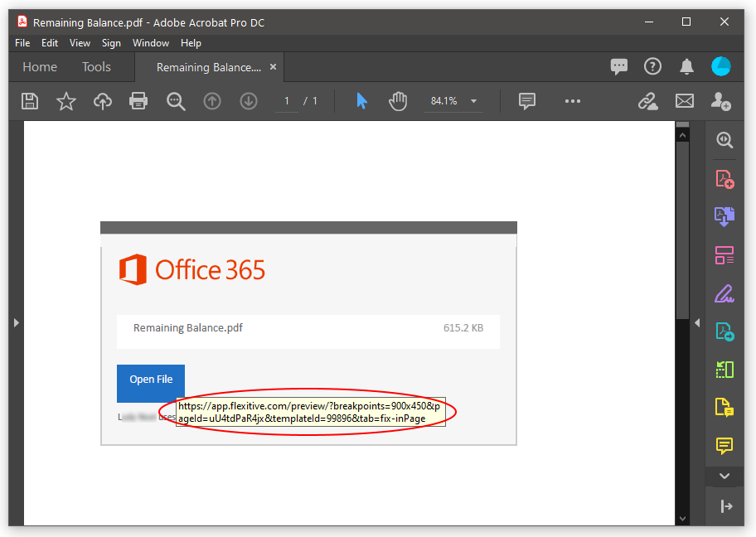The image size is (756, 537).
Task: Open Create PDF tool in right pane
Action: pos(724,179)
